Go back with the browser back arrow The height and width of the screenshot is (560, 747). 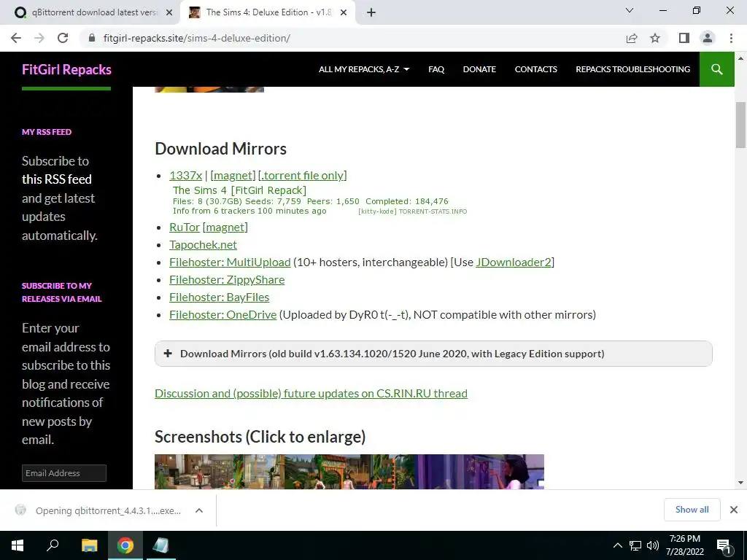[x=16, y=38]
